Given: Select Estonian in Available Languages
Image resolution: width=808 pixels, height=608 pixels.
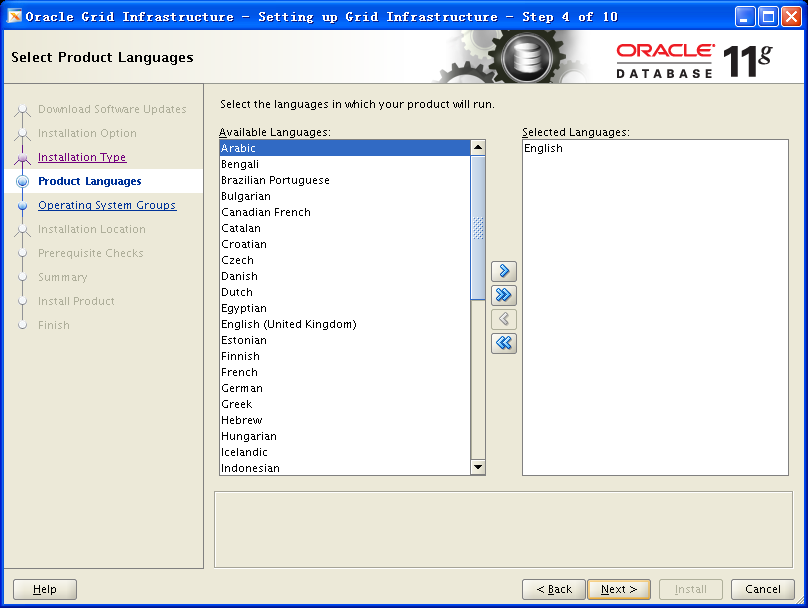Looking at the screenshot, I should pos(345,340).
